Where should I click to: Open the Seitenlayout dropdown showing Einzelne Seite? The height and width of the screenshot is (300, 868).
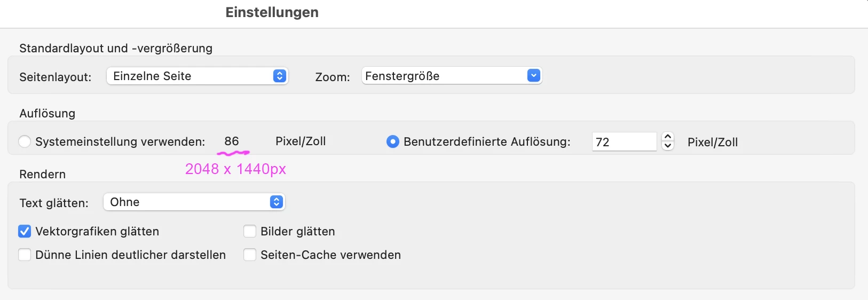(x=197, y=76)
